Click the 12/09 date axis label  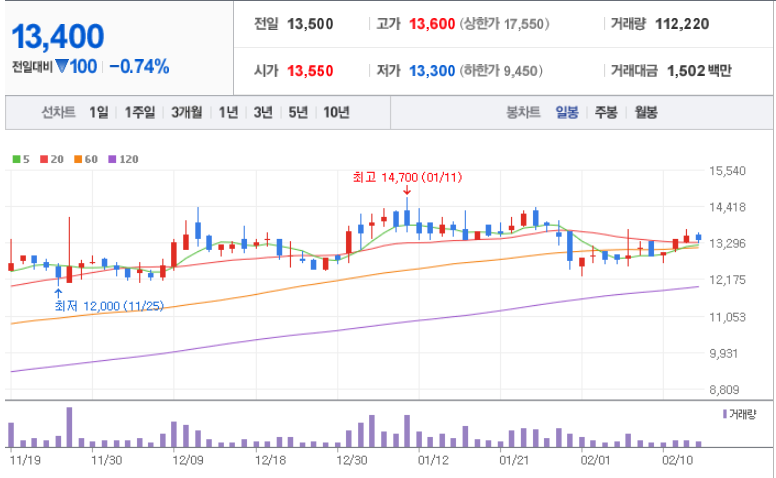pos(188,460)
